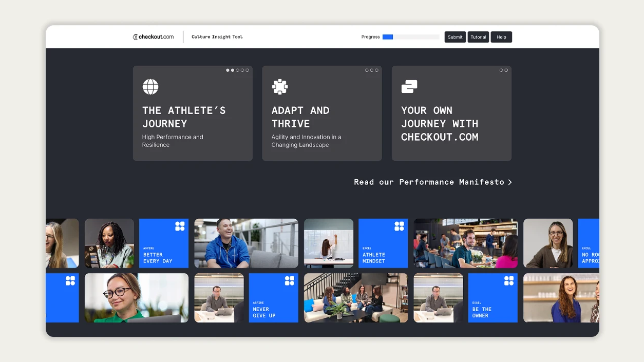Open photo of woman writing on whiteboard
The image size is (644, 362).
[329, 243]
